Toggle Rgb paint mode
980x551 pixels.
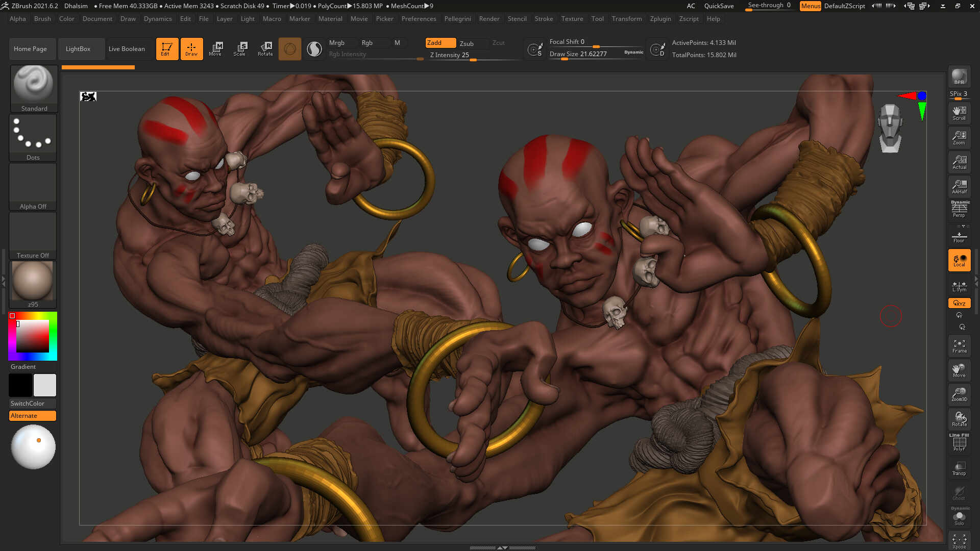(373, 43)
